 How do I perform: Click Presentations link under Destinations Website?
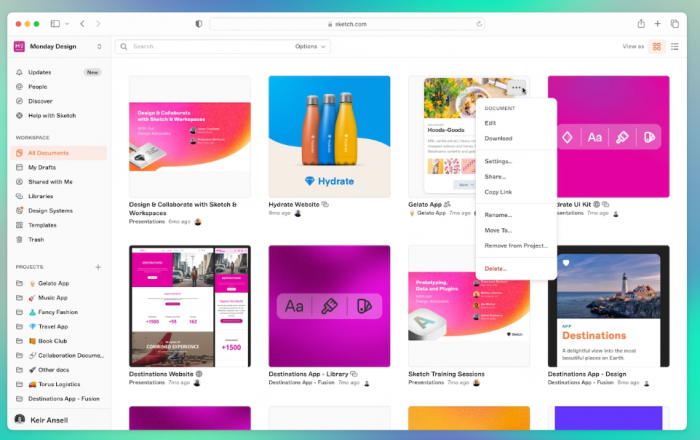click(147, 382)
